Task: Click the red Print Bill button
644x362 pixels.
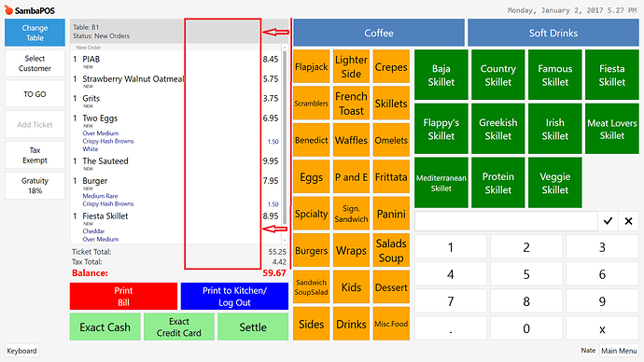Action: 123,297
